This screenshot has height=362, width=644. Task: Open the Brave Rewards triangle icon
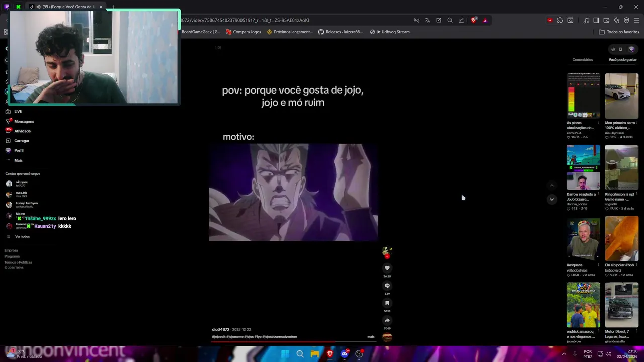485,20
